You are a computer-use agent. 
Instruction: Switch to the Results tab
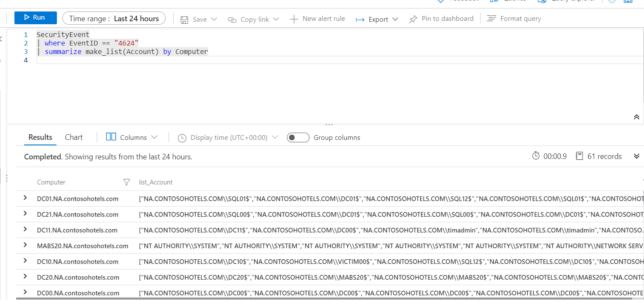tap(40, 137)
